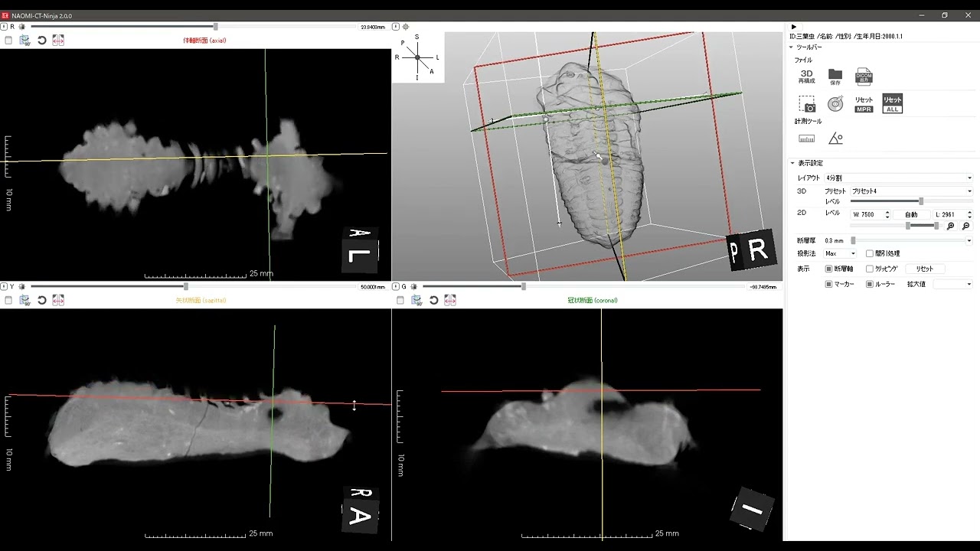980x551 pixels.
Task: Click the play arrow above the patient ID
Action: (x=794, y=27)
